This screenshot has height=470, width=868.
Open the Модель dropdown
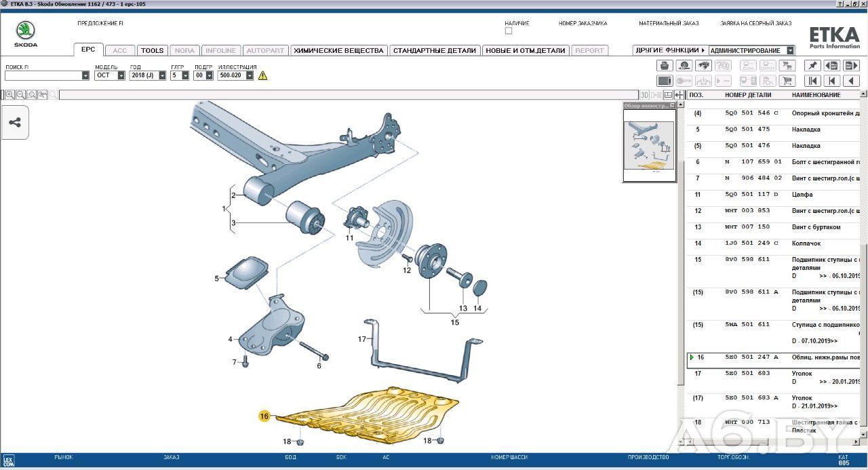(121, 76)
